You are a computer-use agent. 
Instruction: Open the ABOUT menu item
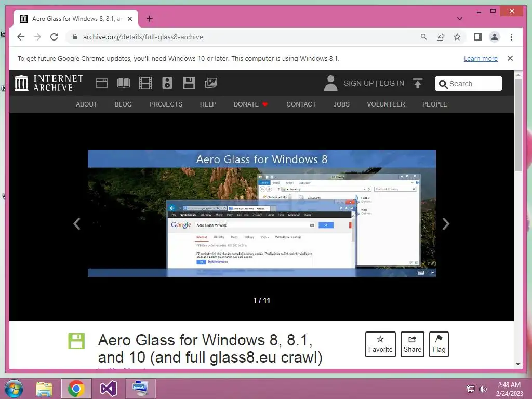[87, 104]
